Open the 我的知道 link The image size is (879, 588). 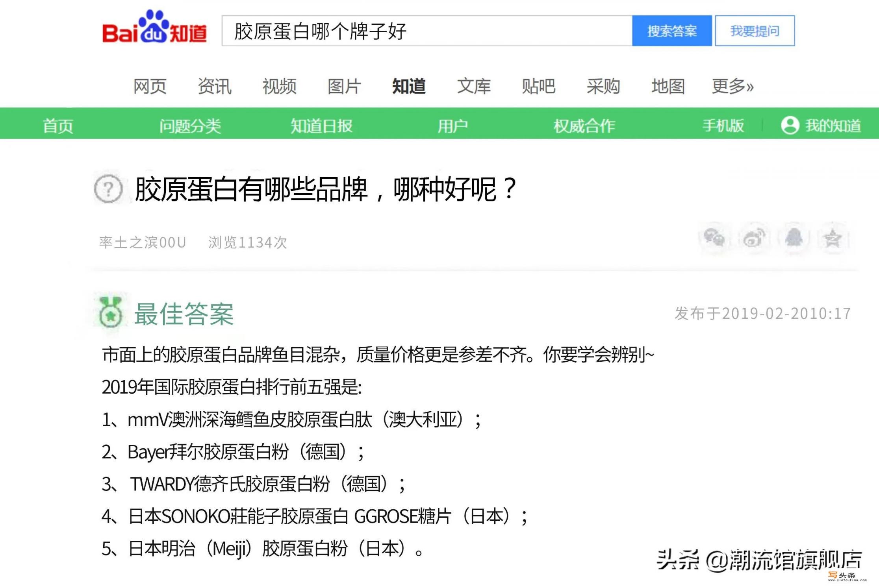tap(833, 126)
